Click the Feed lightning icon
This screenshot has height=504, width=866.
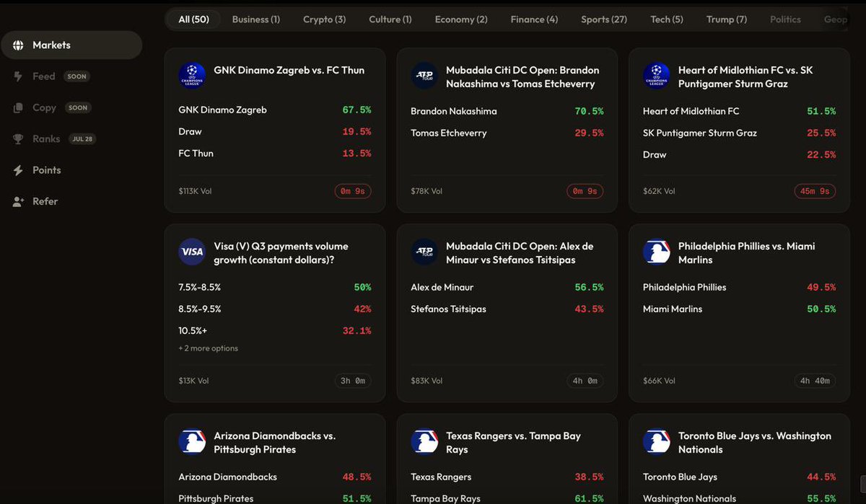pyautogui.click(x=18, y=76)
